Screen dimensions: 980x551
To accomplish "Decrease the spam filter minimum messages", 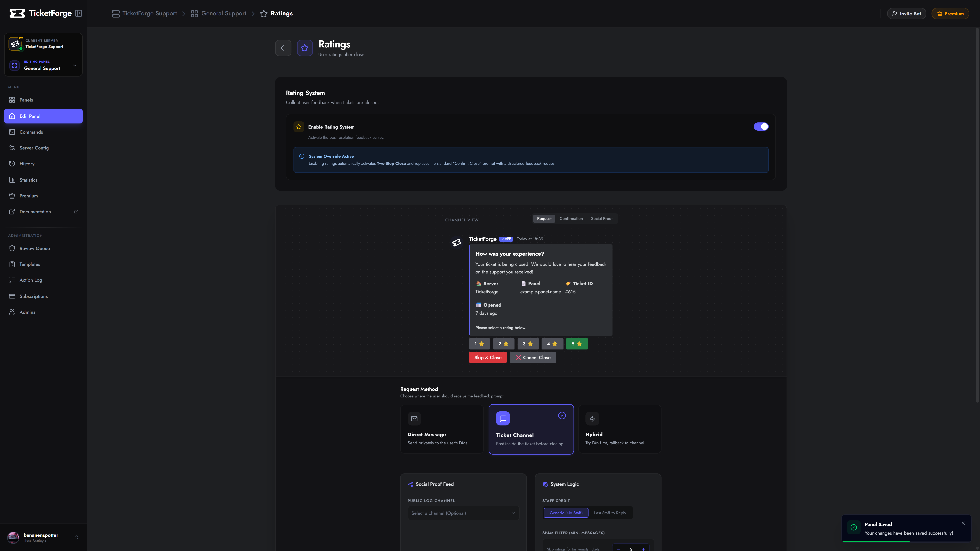I will [x=619, y=549].
